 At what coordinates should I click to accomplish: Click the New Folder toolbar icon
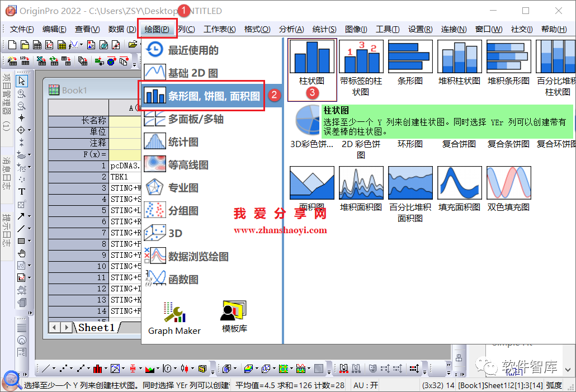pos(25,45)
